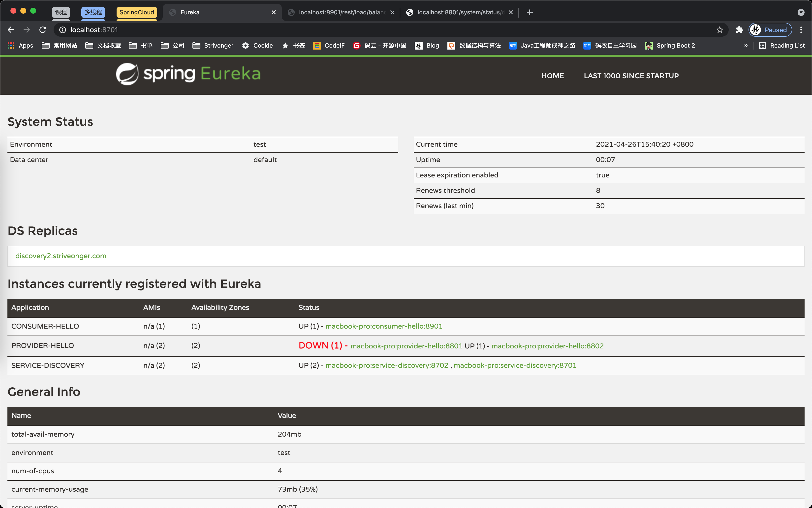This screenshot has height=508, width=812.
Task: Open the Extensions puzzle icon
Action: coord(739,30)
